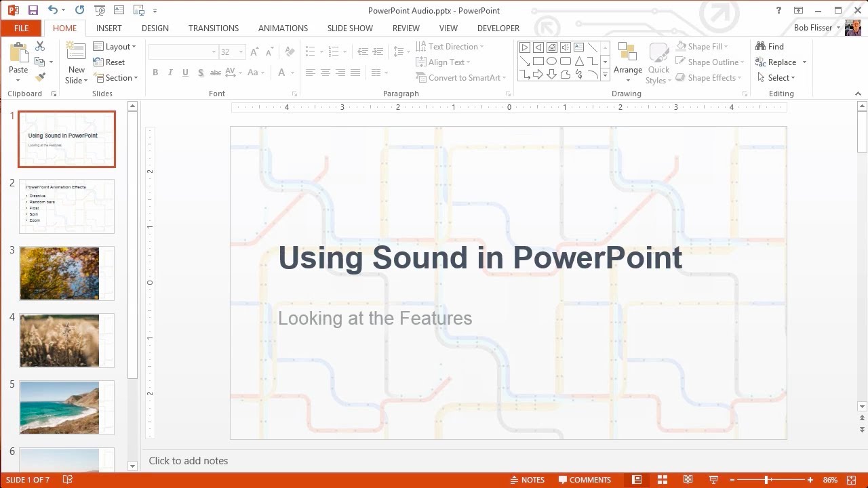Viewport: 868px width, 488px height.
Task: Open the Shape Fill dropdown
Action: (702, 46)
